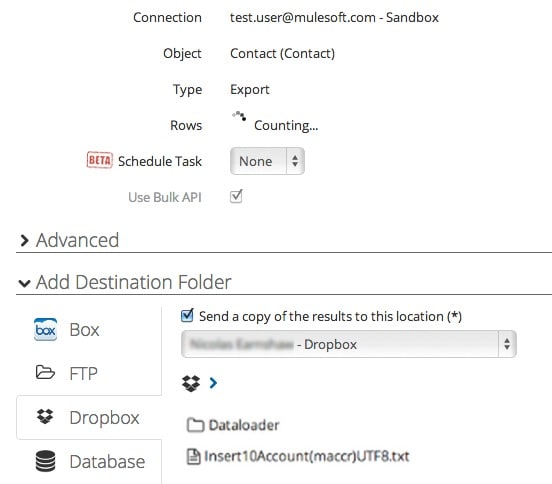
Task: Click the Advanced heading text
Action: 77,240
